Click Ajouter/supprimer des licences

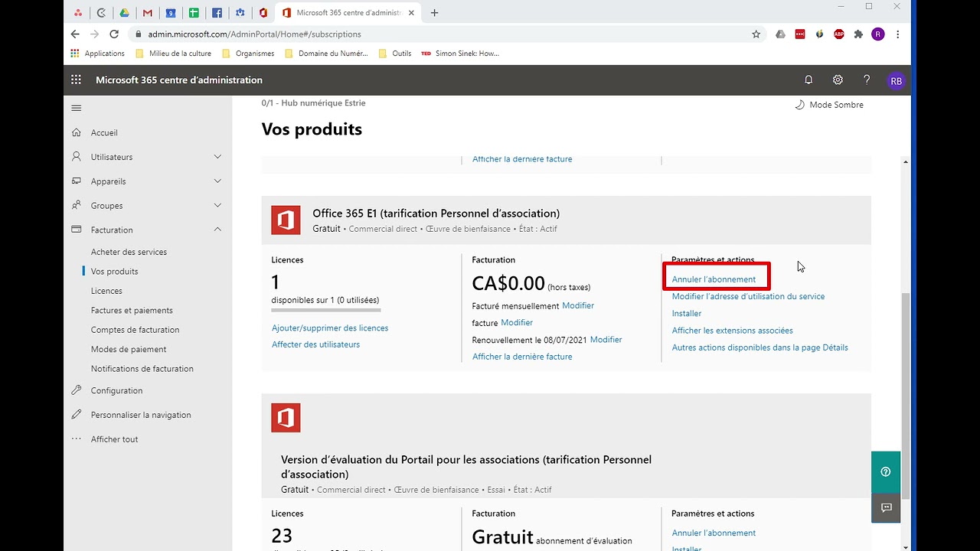click(x=330, y=328)
